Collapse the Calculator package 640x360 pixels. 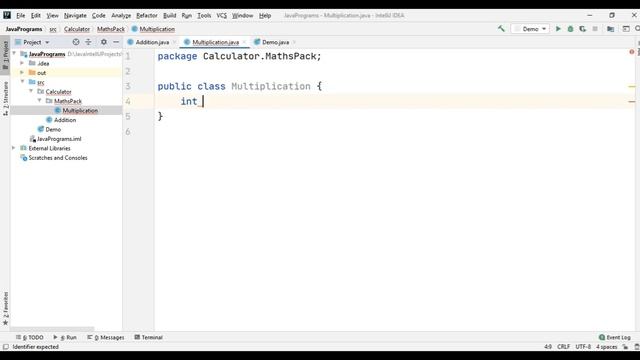click(x=31, y=91)
